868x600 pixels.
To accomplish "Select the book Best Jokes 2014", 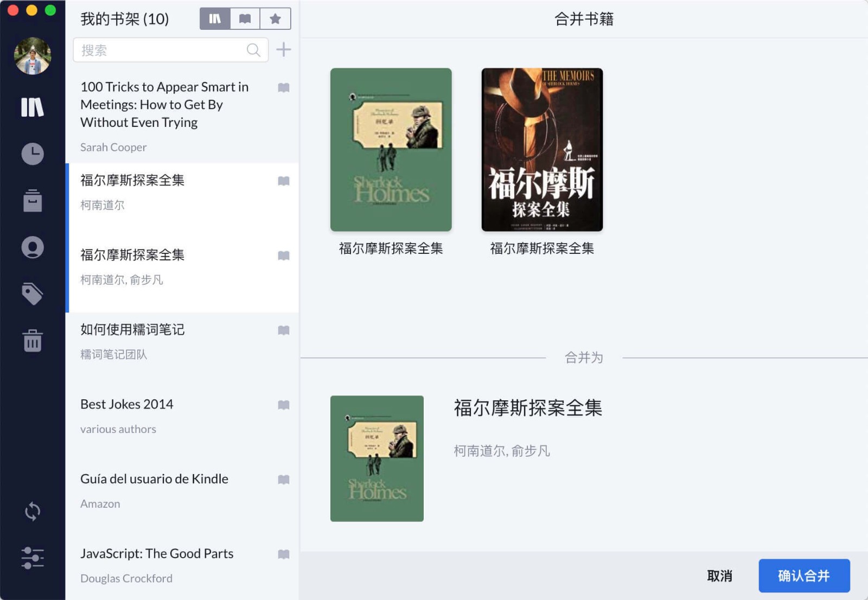I will [x=182, y=425].
